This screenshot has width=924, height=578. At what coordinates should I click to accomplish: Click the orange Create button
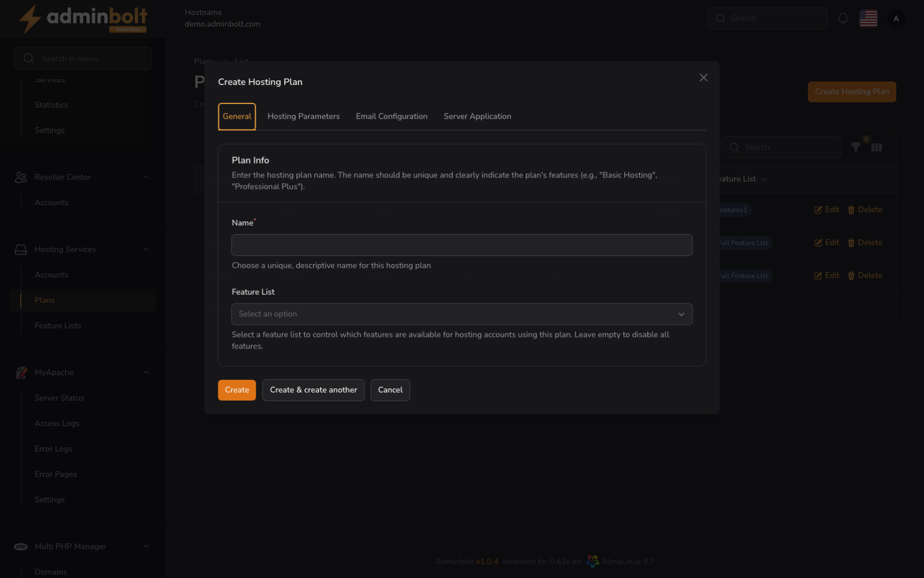pos(237,390)
